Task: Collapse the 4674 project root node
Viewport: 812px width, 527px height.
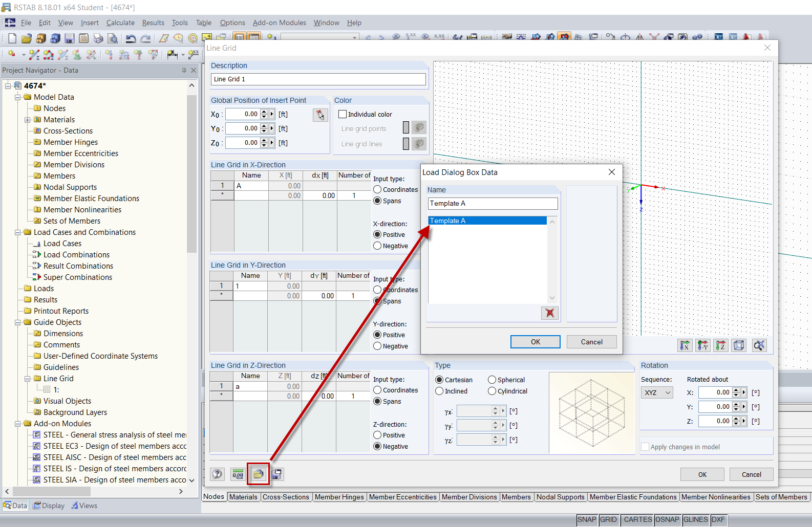Action: click(8, 86)
